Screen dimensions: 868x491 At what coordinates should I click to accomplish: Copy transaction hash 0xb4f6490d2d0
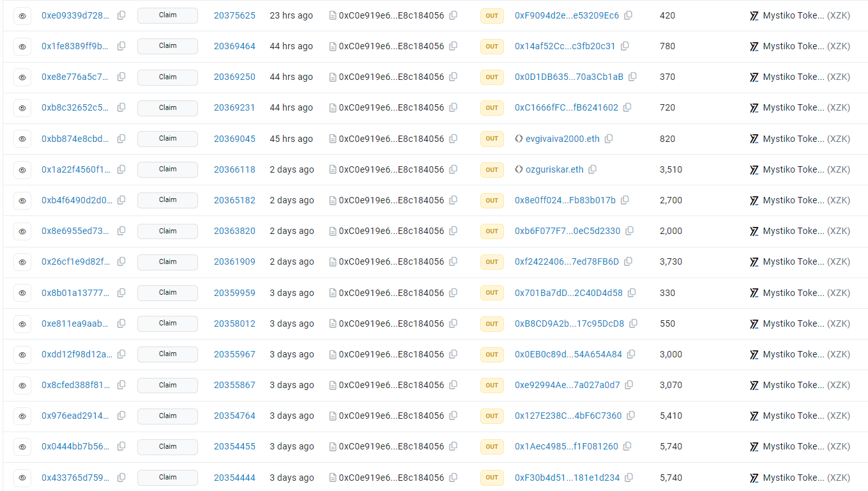point(121,200)
